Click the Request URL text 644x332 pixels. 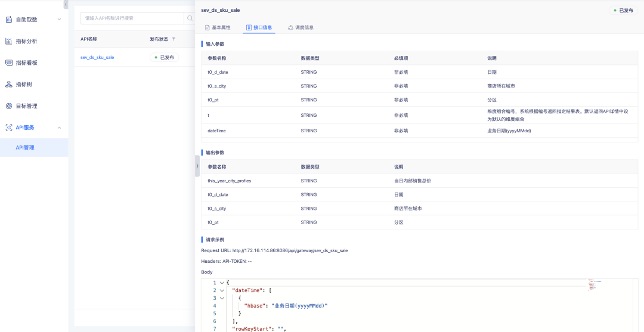coord(274,250)
